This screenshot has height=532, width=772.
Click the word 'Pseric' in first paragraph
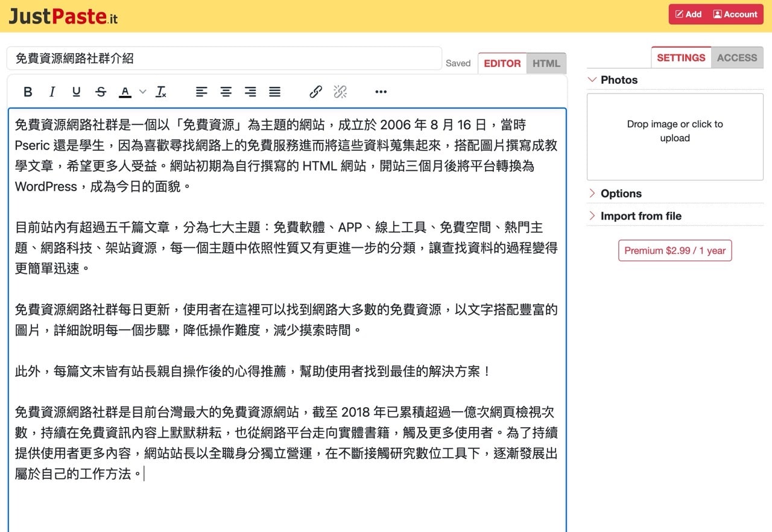coord(32,145)
